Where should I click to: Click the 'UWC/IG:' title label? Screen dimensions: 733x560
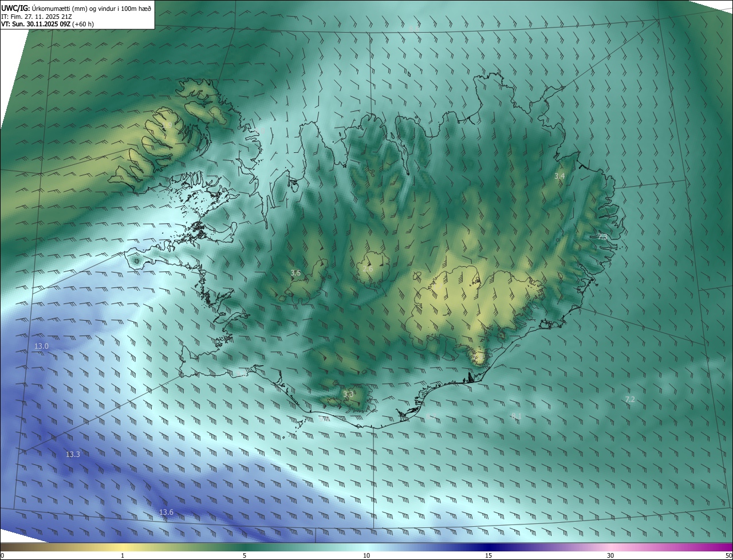(x=15, y=8)
